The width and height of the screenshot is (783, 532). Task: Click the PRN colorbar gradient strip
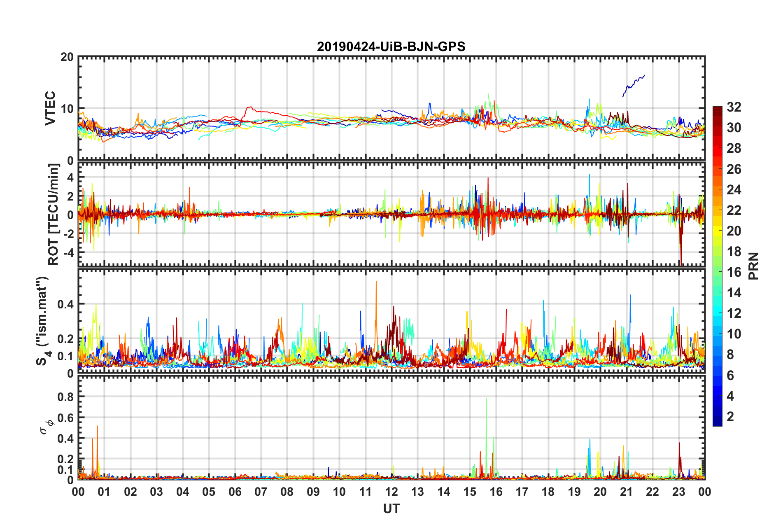(718, 266)
